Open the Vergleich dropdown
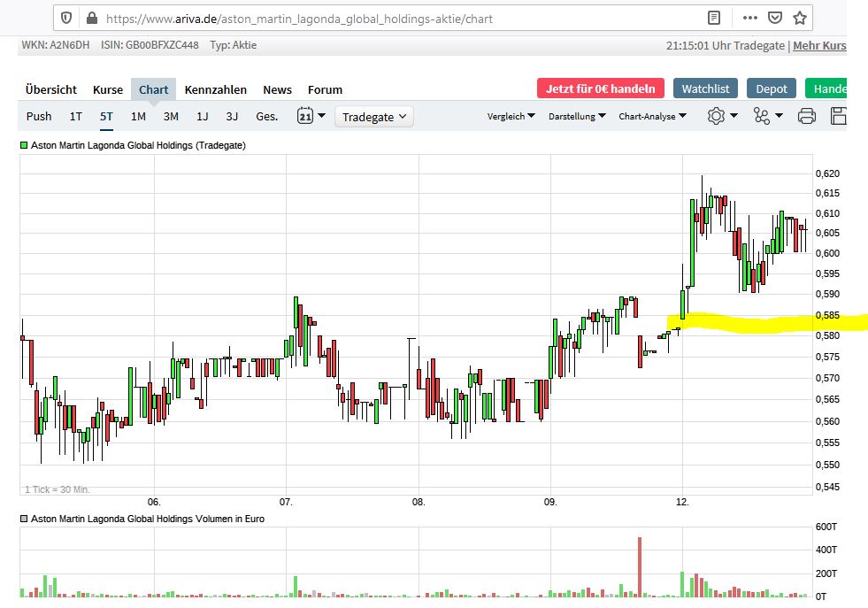The width and height of the screenshot is (868, 608). (511, 116)
